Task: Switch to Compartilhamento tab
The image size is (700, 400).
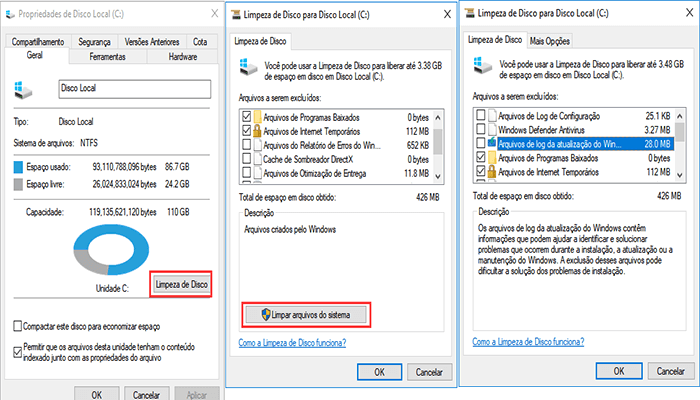Action: click(x=38, y=42)
